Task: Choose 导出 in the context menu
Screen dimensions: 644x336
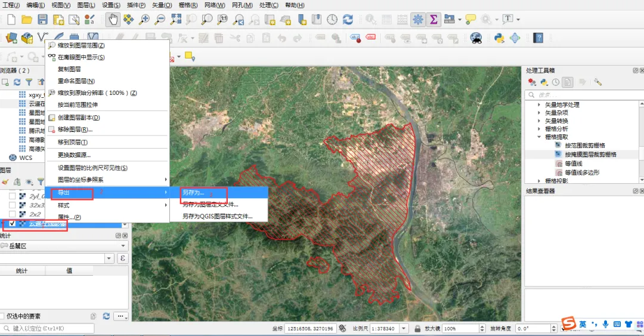Action: point(107,193)
